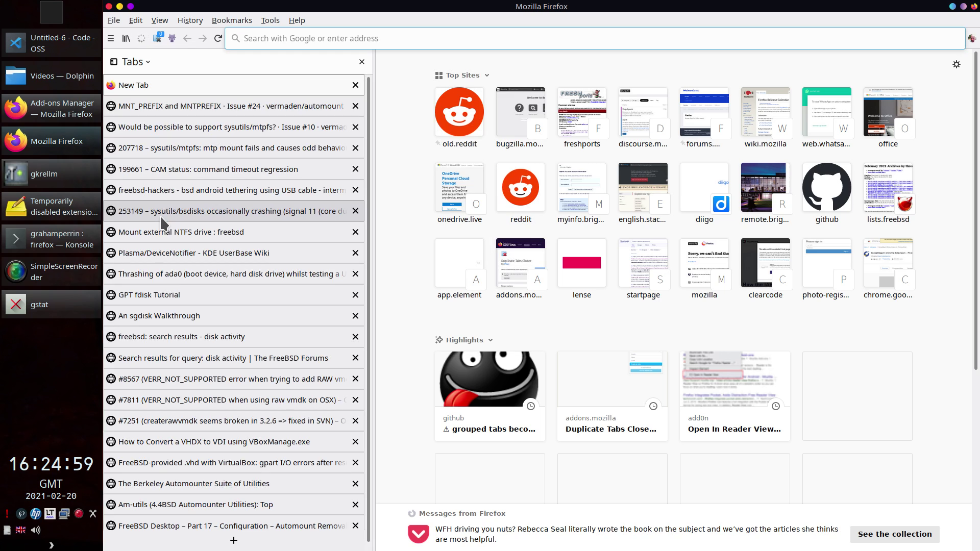Screen dimensions: 980x551
Task: Select 'The Berkeley Automounter Suite of Utilities' tab
Action: (234, 484)
